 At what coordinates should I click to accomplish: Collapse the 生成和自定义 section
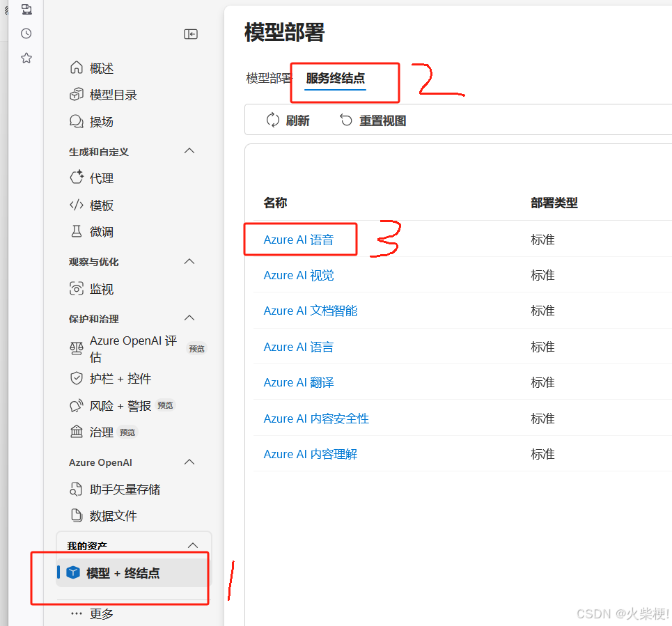click(189, 151)
